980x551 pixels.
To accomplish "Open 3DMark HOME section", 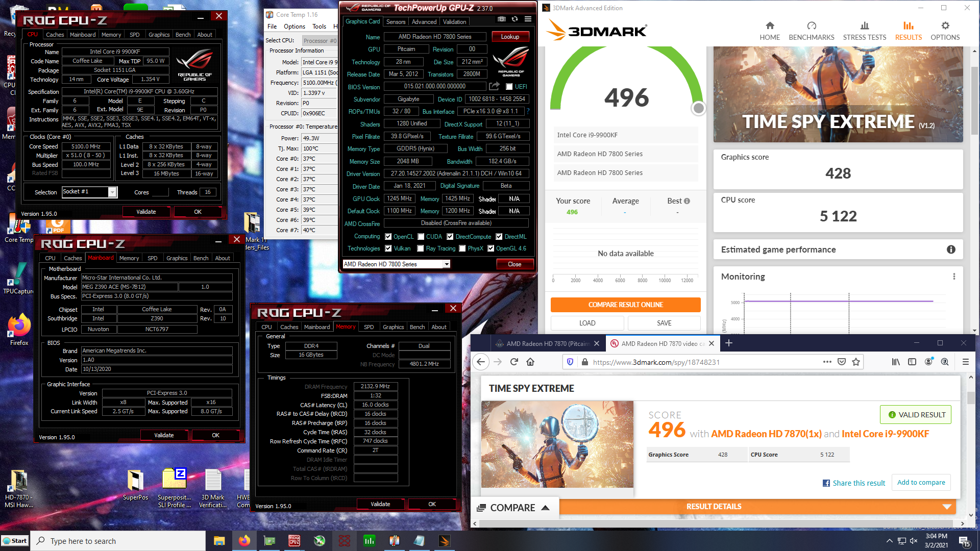I will (770, 31).
